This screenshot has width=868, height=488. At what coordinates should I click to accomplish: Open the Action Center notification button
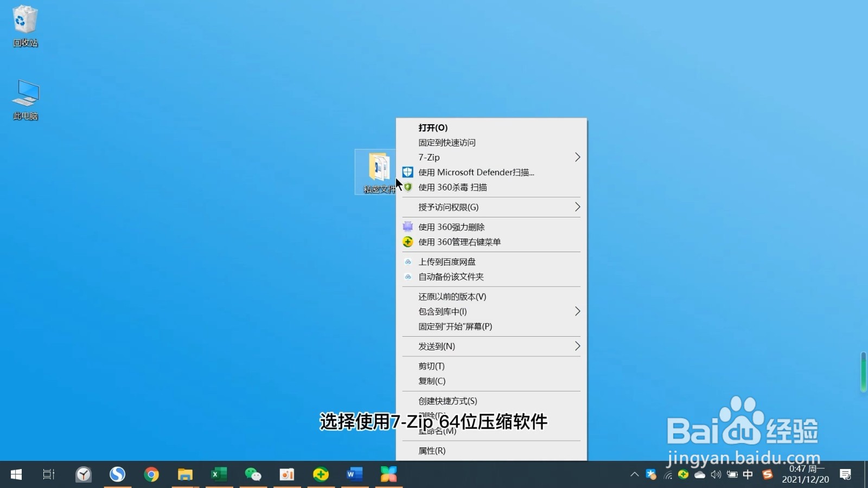845,474
